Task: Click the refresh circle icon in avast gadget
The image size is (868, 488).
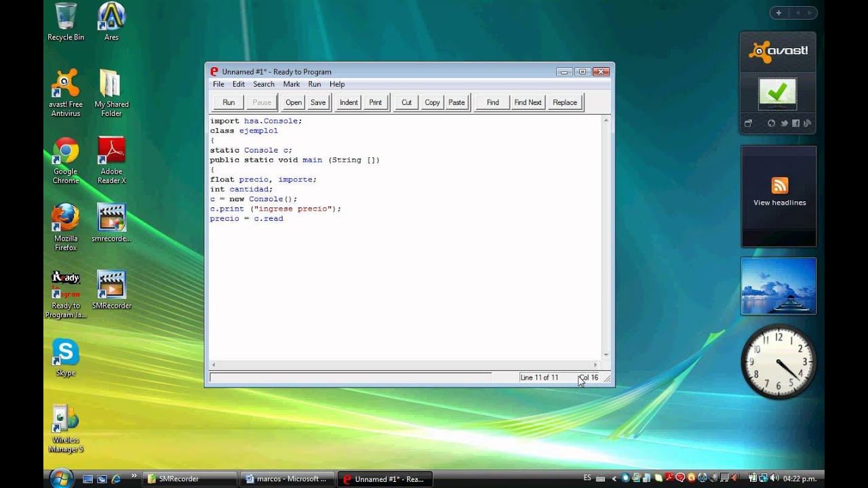Action: 772,123
